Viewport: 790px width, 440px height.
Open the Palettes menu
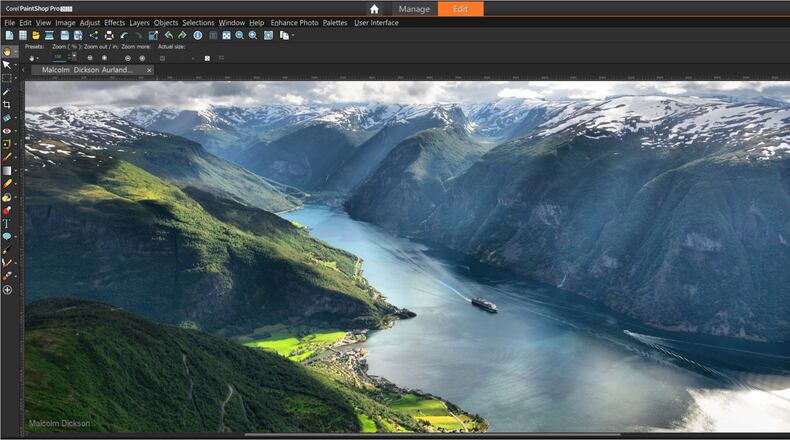335,23
